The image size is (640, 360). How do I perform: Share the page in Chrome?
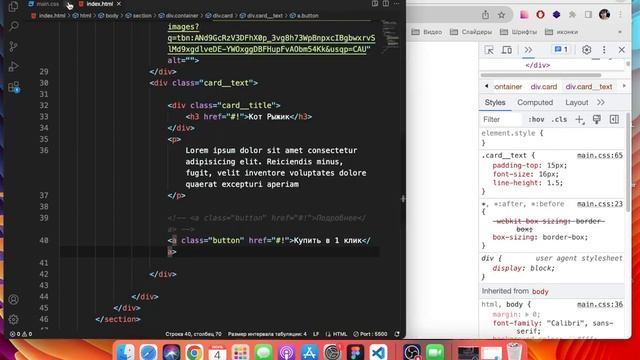(x=485, y=15)
